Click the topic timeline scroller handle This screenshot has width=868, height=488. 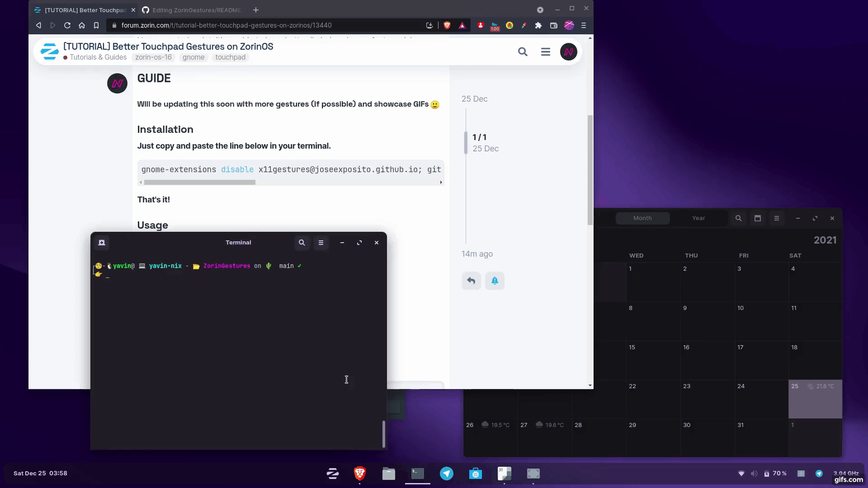(466, 143)
